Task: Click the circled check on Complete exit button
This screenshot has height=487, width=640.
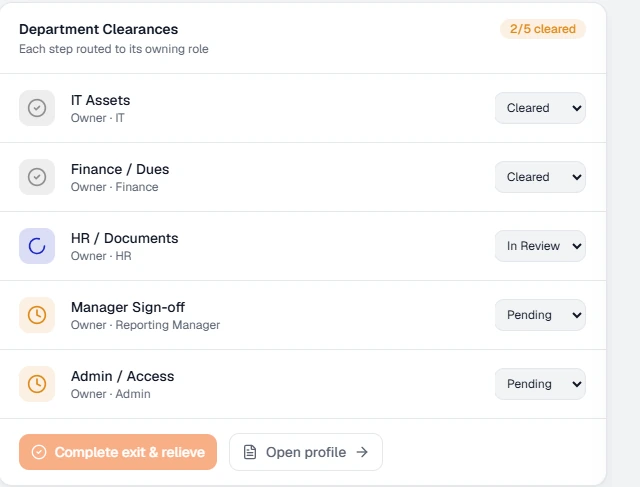Action: 39,452
